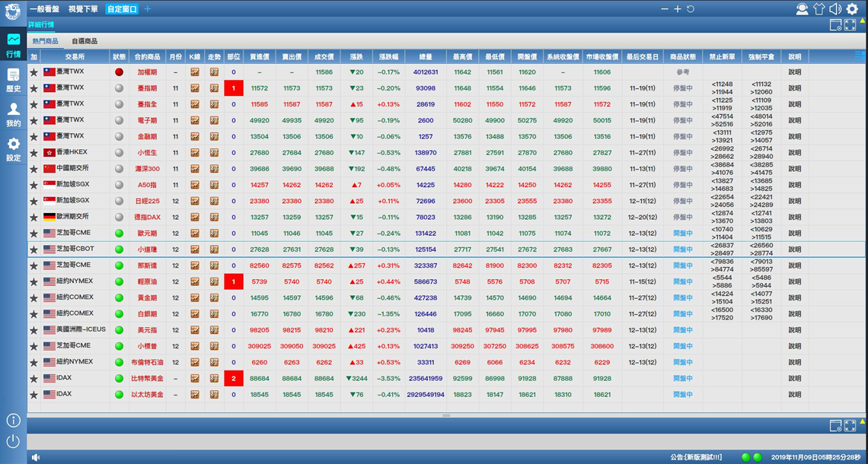Open K線 chart for 輕原油
Image resolution: width=868 pixels, height=464 pixels.
(195, 281)
